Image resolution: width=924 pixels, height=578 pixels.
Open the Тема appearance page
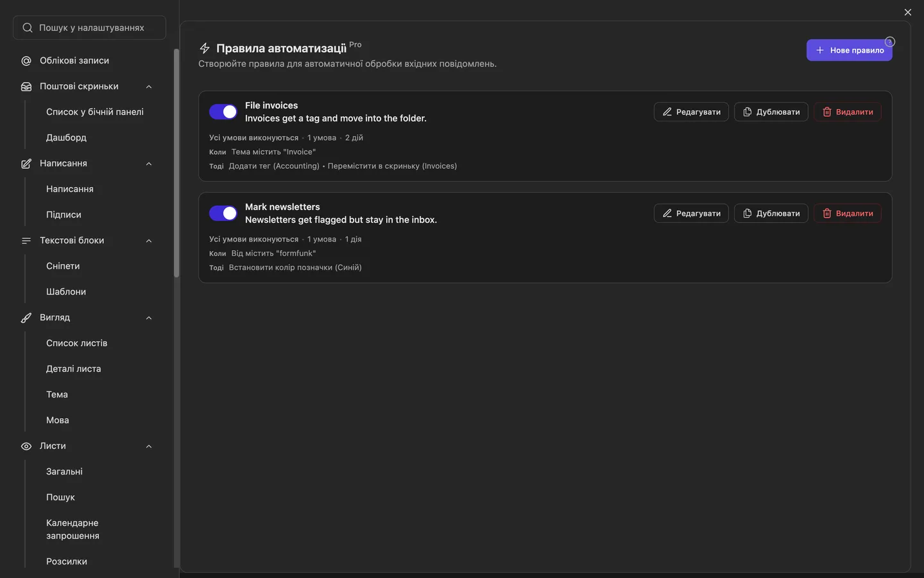click(57, 394)
